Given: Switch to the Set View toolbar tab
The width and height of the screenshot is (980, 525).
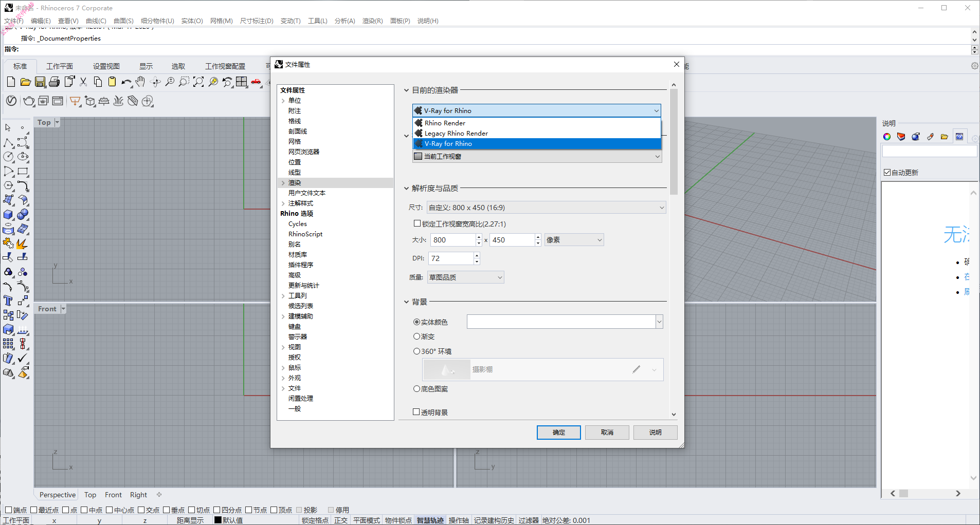Looking at the screenshot, I should coord(106,66).
